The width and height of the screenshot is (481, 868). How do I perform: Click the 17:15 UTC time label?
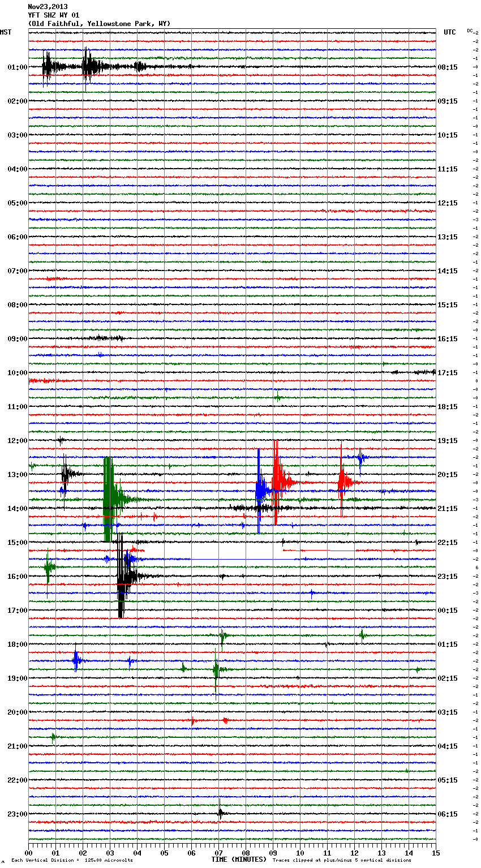[448, 372]
